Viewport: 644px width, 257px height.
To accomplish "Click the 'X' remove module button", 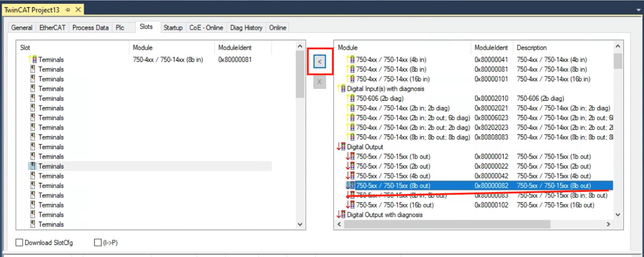I will pyautogui.click(x=320, y=82).
